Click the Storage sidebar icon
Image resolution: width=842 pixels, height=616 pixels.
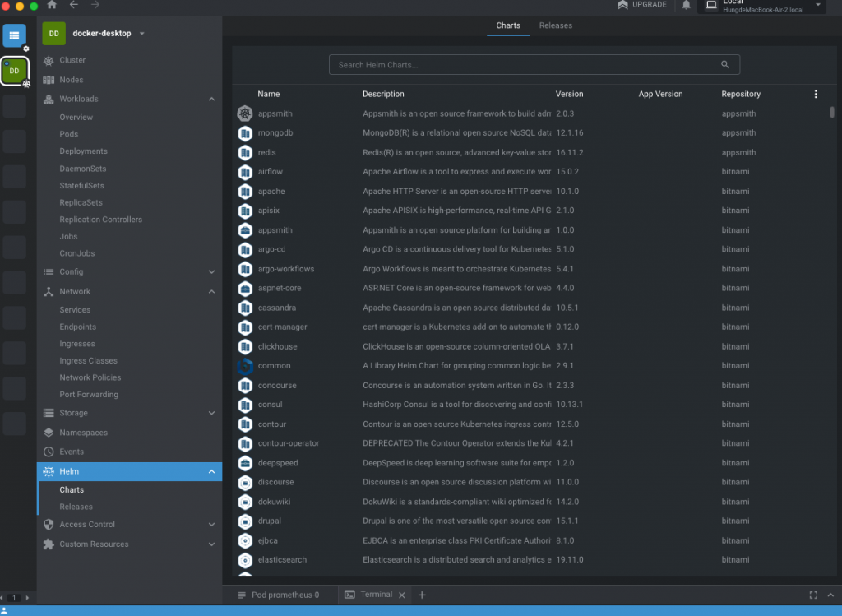pos(49,413)
